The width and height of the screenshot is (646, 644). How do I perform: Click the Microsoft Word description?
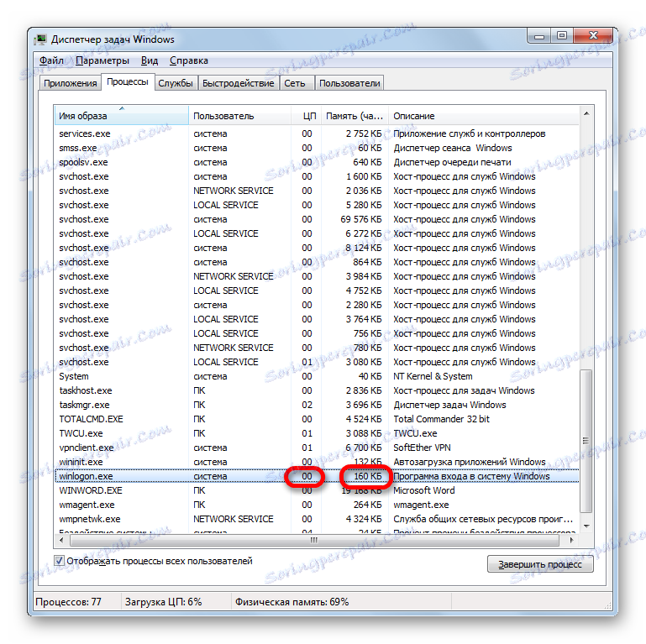pos(424,490)
